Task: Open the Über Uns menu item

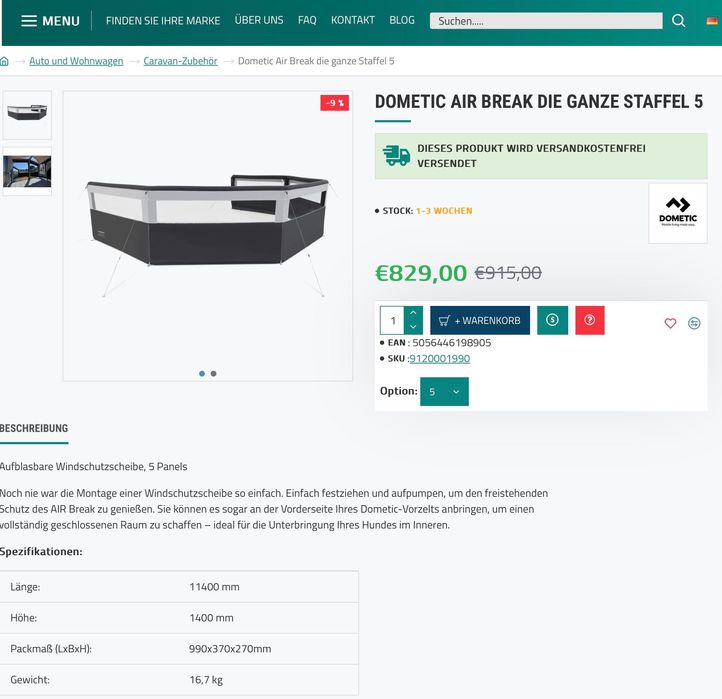Action: pyautogui.click(x=259, y=20)
